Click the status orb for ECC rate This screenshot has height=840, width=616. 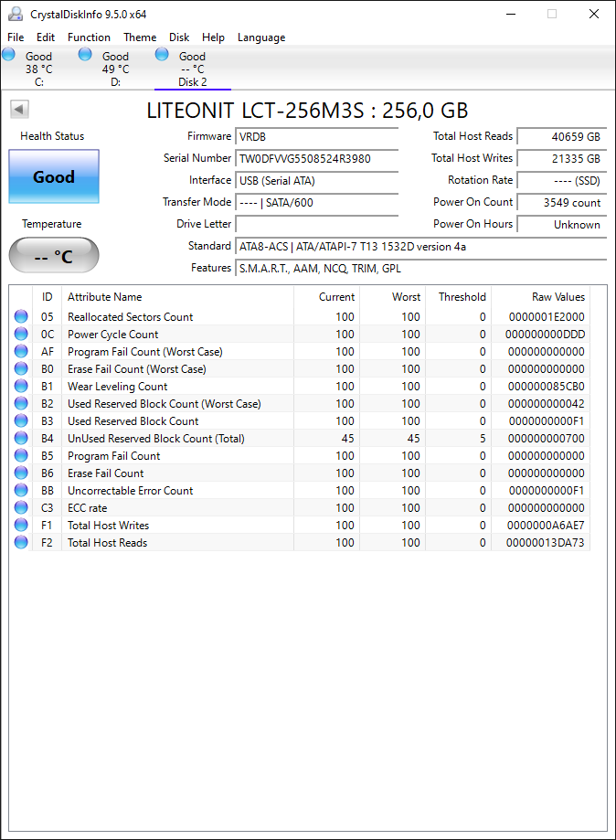21,508
